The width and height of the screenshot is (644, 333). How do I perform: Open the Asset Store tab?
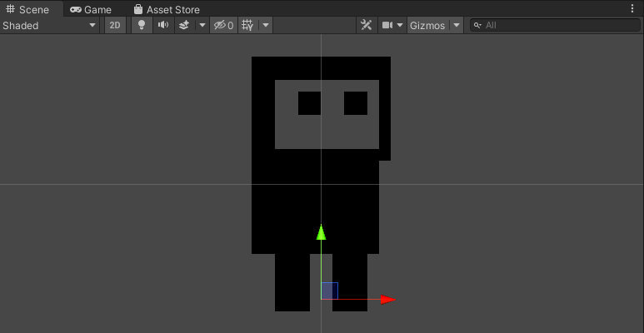167,9
